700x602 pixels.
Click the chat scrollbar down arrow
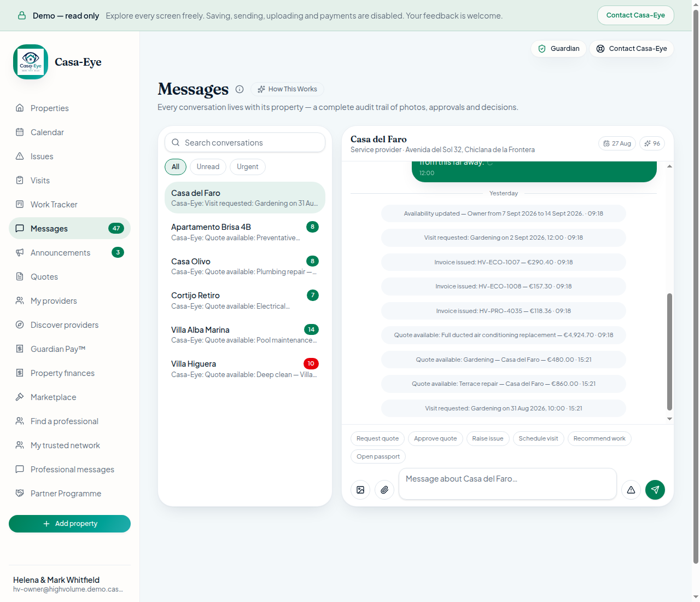[x=669, y=419]
